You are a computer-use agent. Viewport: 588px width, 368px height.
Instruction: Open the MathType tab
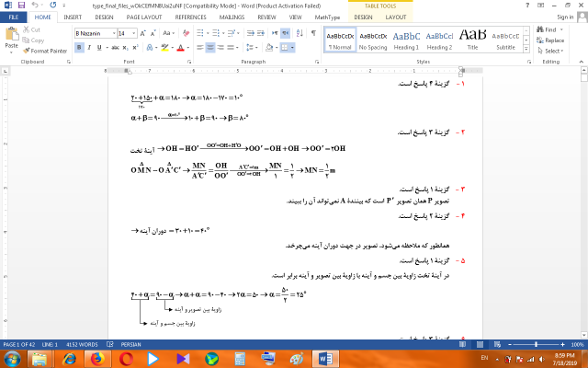pos(327,17)
